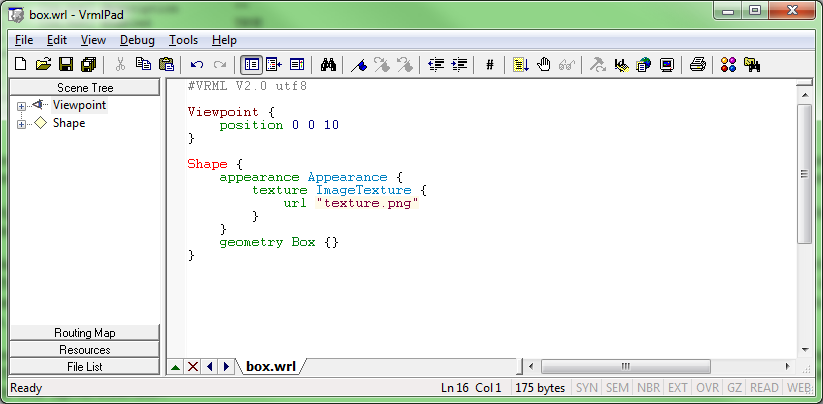This screenshot has width=823, height=404.
Task: Click the printer icon
Action: tap(698, 65)
